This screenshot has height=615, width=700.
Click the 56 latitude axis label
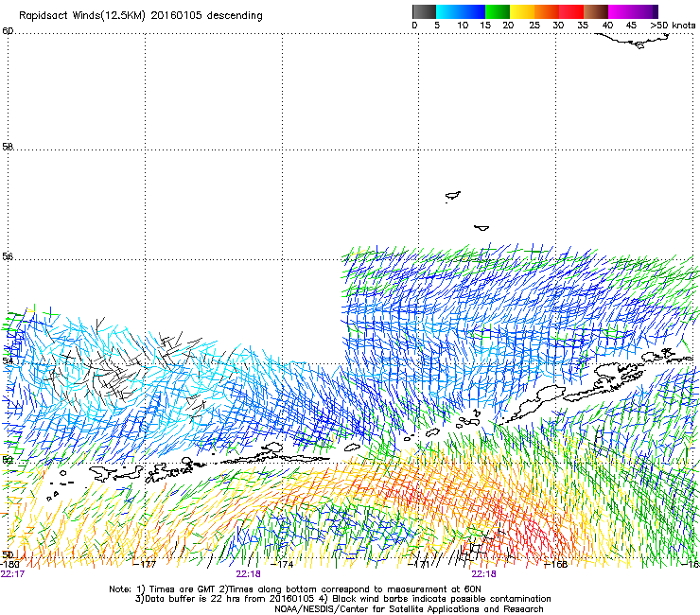point(8,256)
